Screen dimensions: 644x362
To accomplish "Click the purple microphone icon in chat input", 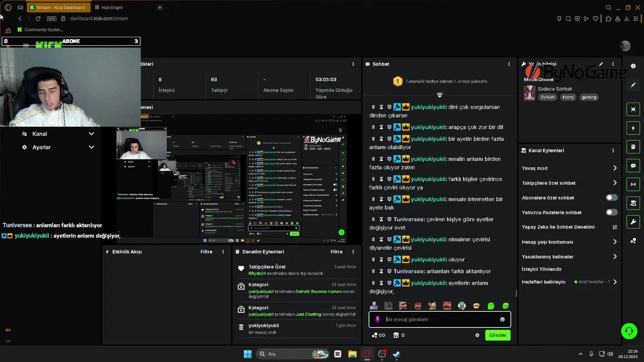I will 377,319.
